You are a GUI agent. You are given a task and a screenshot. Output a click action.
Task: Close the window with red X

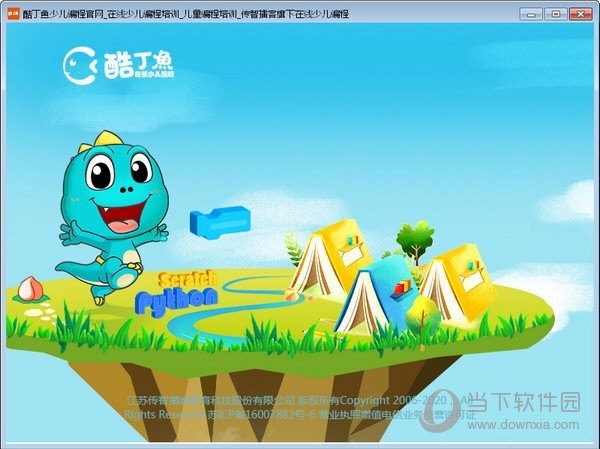coord(580,14)
